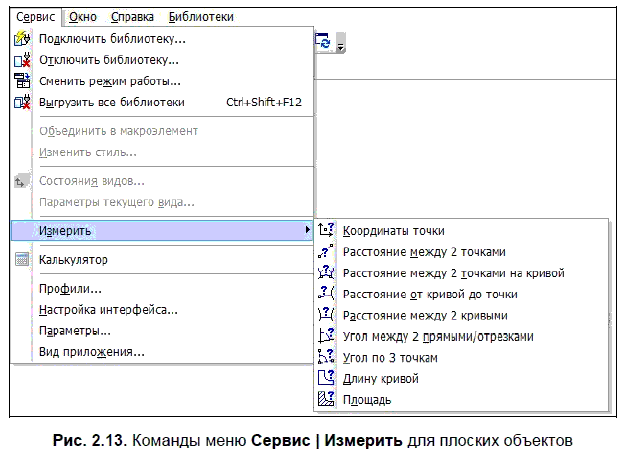This screenshot has width=625, height=455.
Task: Click the Длину кривой icon
Action: [325, 378]
